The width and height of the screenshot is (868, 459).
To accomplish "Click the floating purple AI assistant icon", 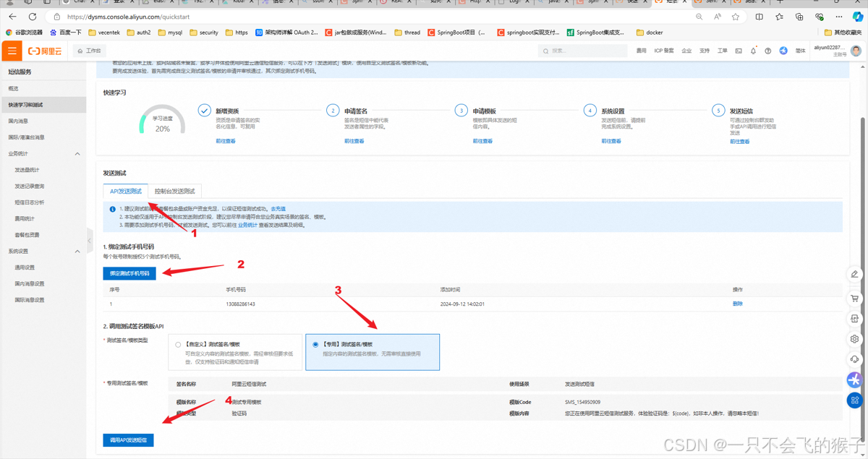I will (855, 379).
